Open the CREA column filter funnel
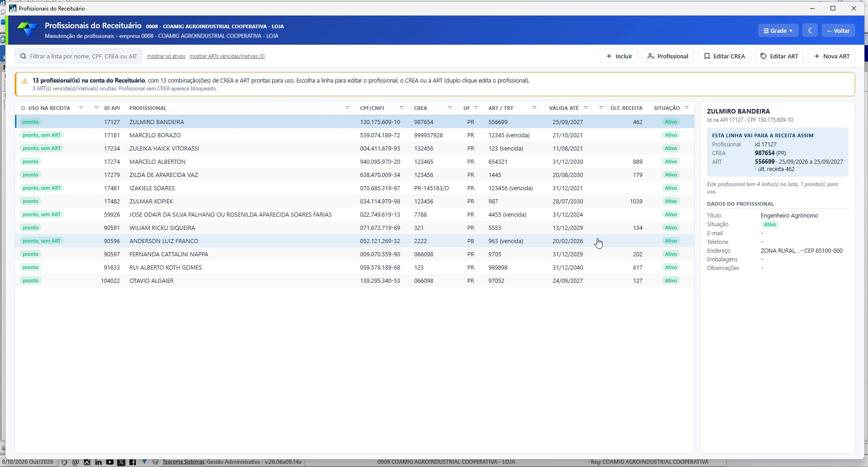Image resolution: width=868 pixels, height=467 pixels. tap(450, 108)
